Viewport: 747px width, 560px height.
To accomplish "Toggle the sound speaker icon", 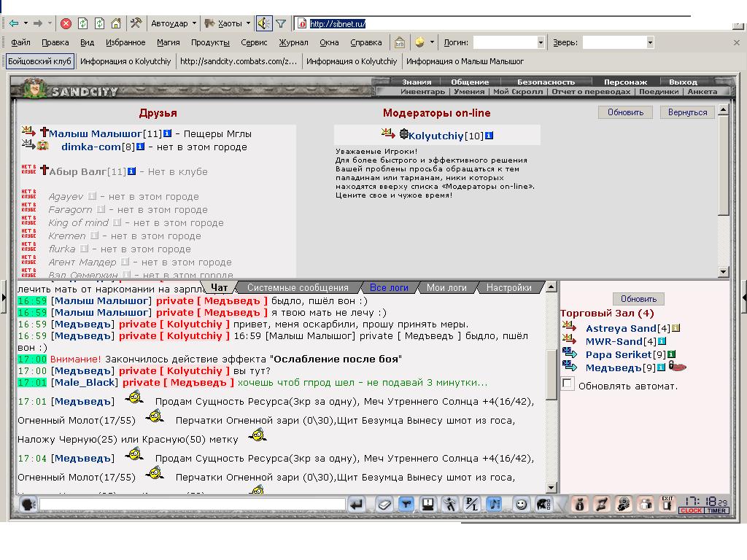I will coord(264,23).
